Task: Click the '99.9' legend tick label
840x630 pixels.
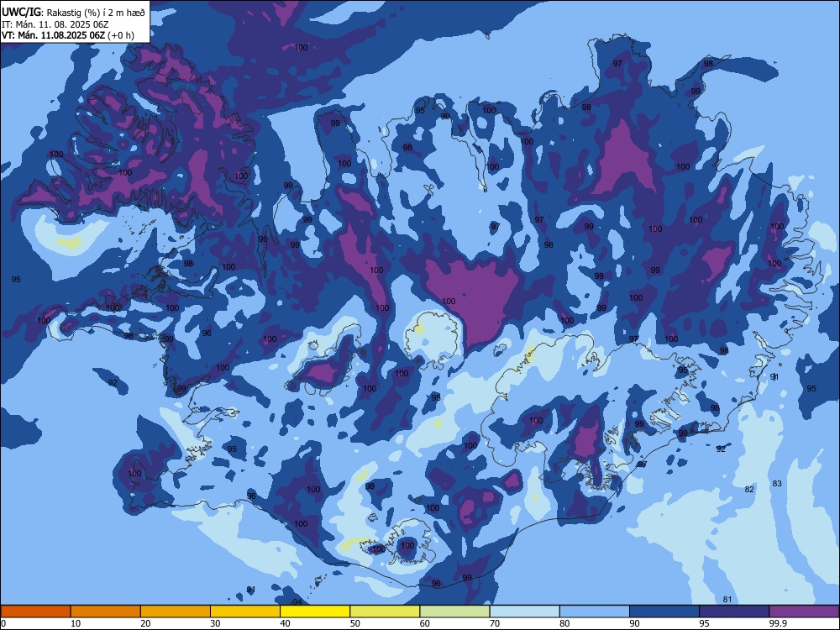Action: [778, 623]
